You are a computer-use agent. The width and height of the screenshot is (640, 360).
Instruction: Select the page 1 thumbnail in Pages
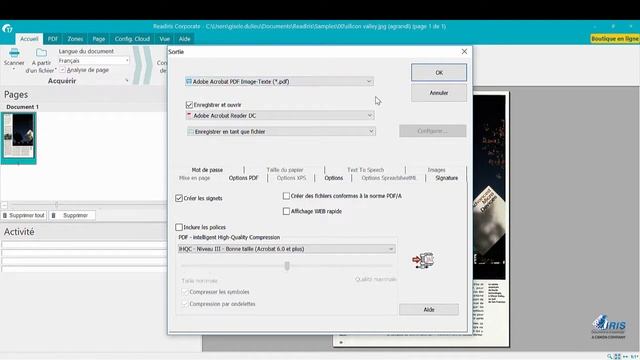[18, 138]
